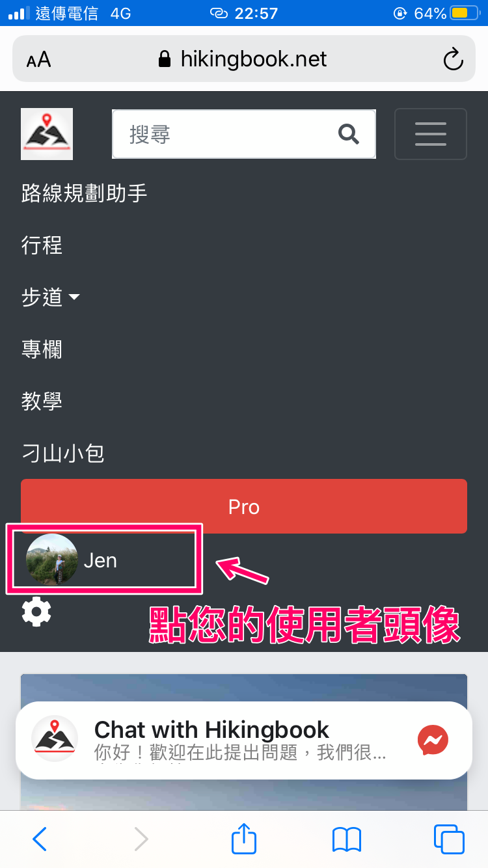Visit 刁山小包 page
Viewport: 488px width, 868px height.
click(x=62, y=453)
